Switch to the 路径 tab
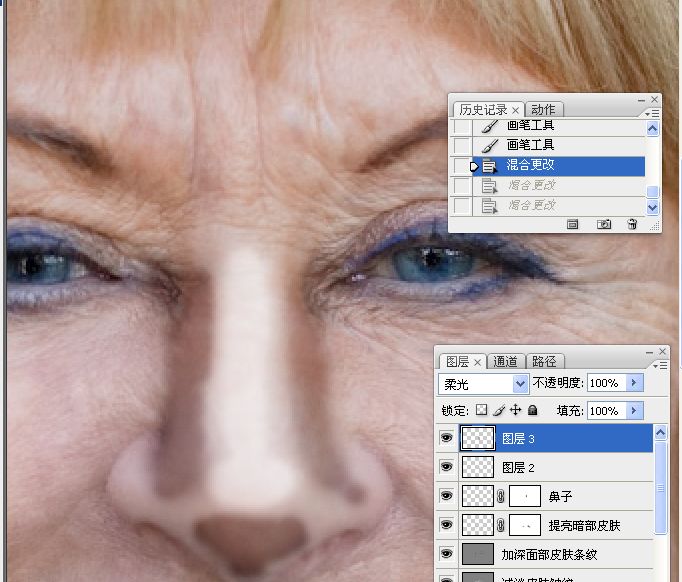The height and width of the screenshot is (582, 682). coord(544,361)
